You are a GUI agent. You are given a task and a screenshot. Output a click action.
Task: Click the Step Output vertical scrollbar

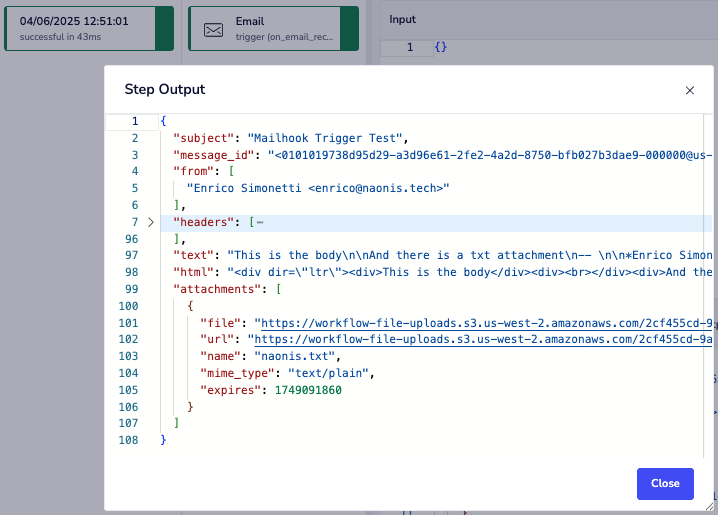pyautogui.click(x=707, y=286)
